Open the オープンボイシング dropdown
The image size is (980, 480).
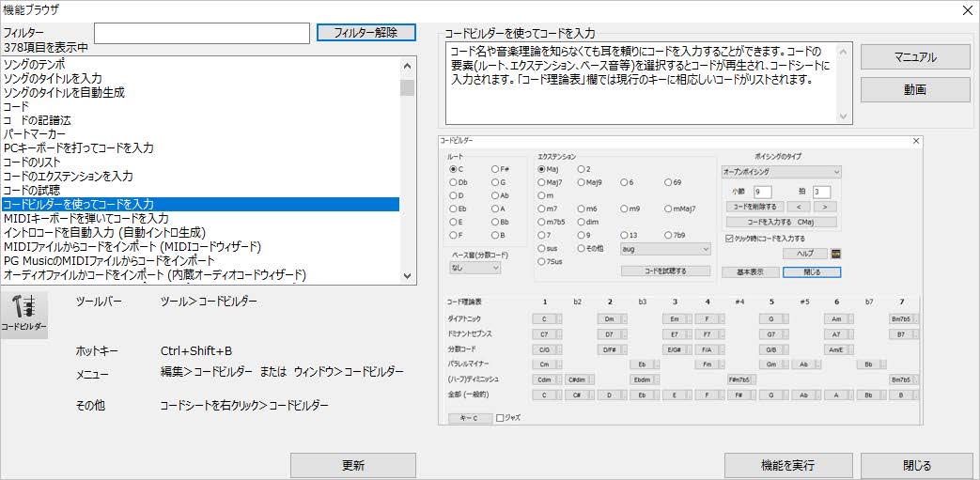781,171
